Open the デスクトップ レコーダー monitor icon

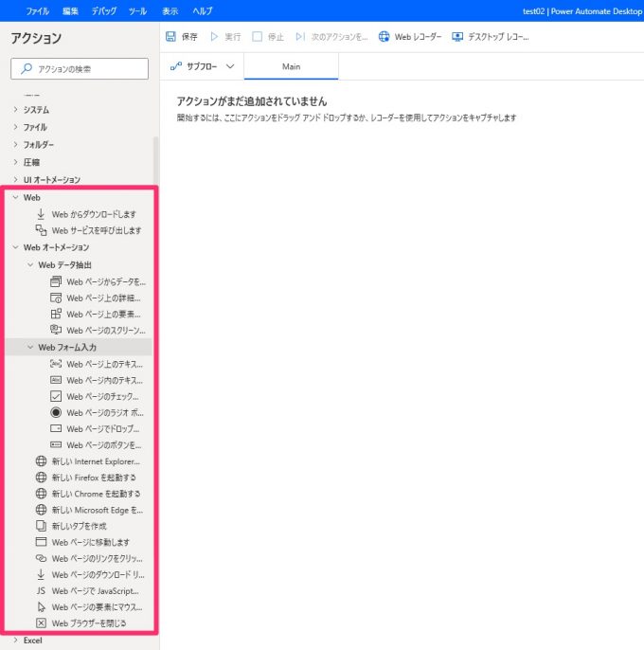457,36
